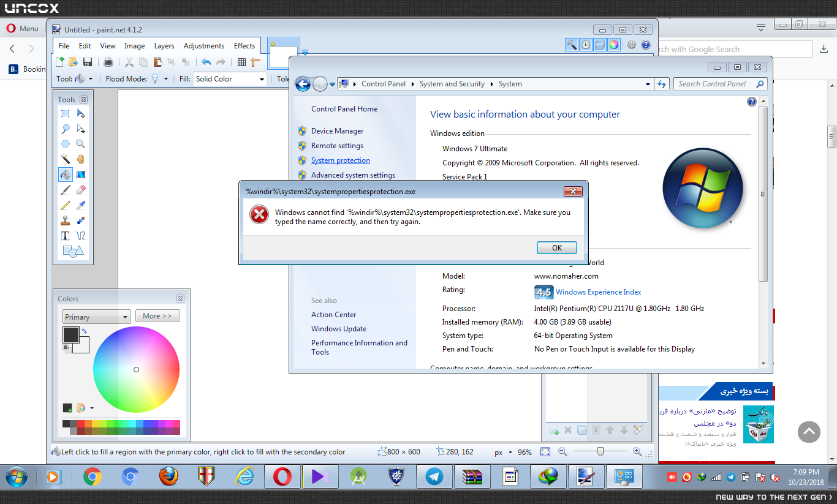Open the Device Manager link
Image resolution: width=837 pixels, height=504 pixels.
tap(337, 131)
